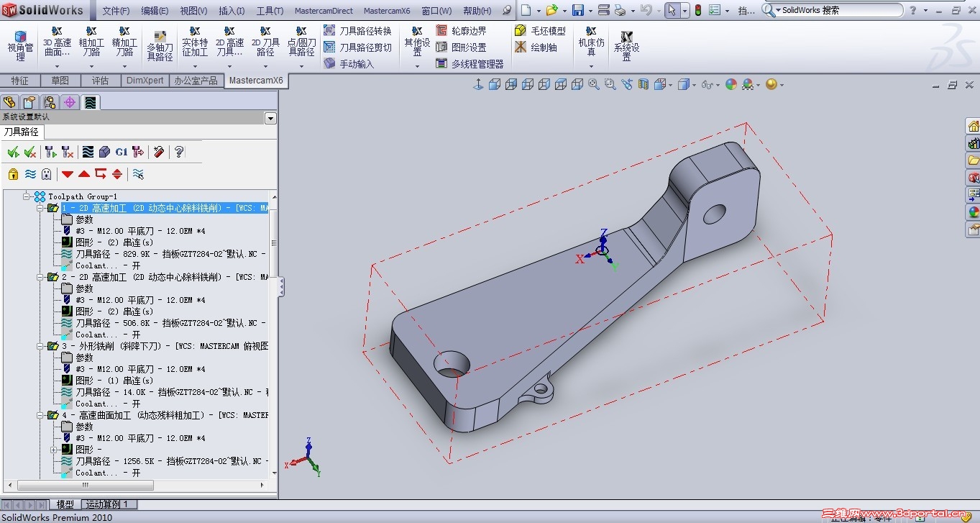The image size is (980, 523).
Task: Click Select all operations green checkmark icon
Action: coord(13,152)
